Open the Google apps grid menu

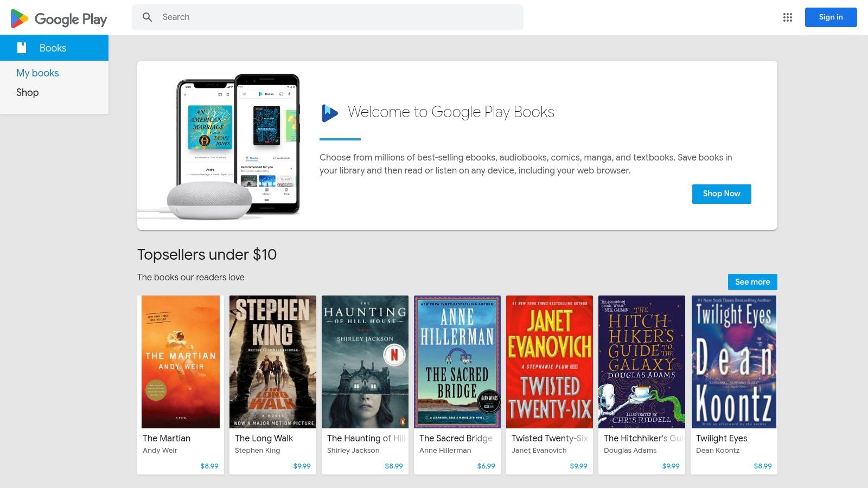pyautogui.click(x=787, y=17)
